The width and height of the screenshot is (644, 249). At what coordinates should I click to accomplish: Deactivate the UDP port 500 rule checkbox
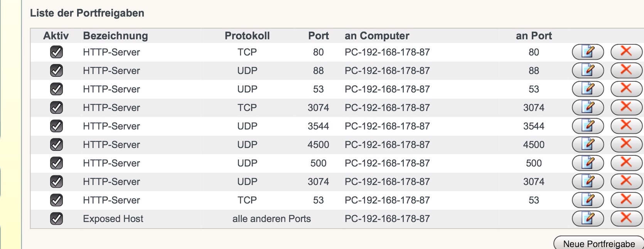coord(56,163)
